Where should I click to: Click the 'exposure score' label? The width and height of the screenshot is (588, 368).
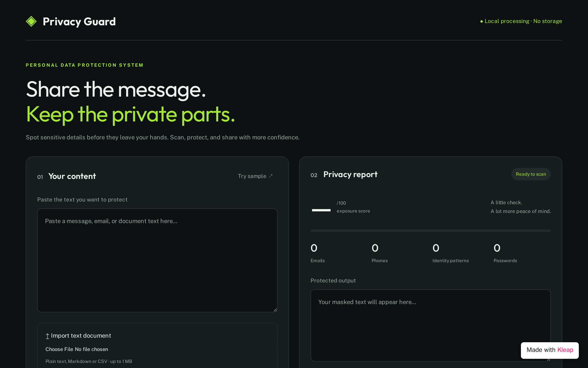(353, 211)
